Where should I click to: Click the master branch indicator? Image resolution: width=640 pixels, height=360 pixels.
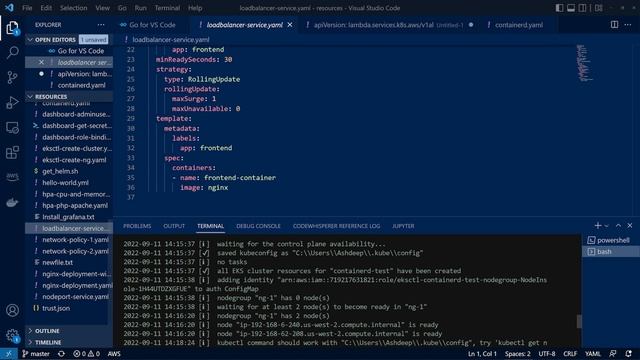point(36,354)
